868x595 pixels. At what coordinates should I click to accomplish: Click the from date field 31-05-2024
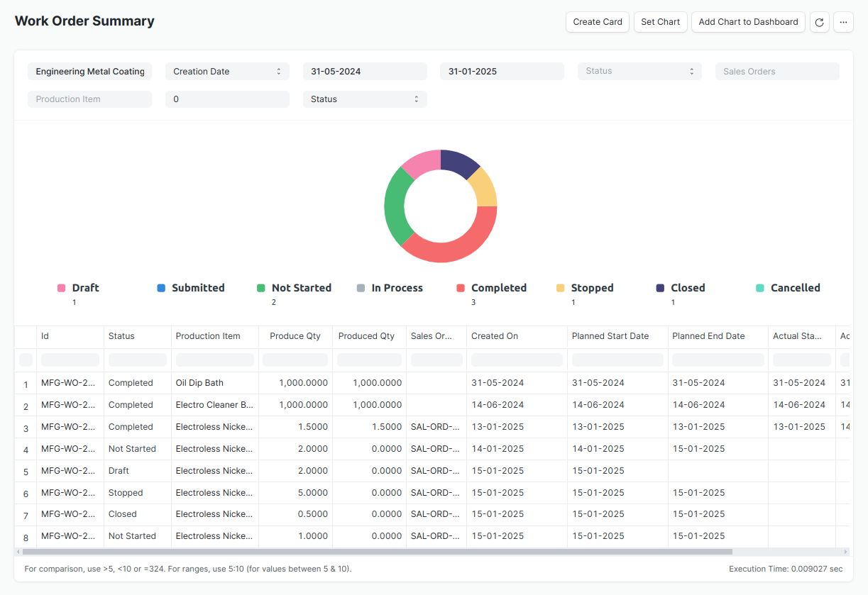[365, 71]
